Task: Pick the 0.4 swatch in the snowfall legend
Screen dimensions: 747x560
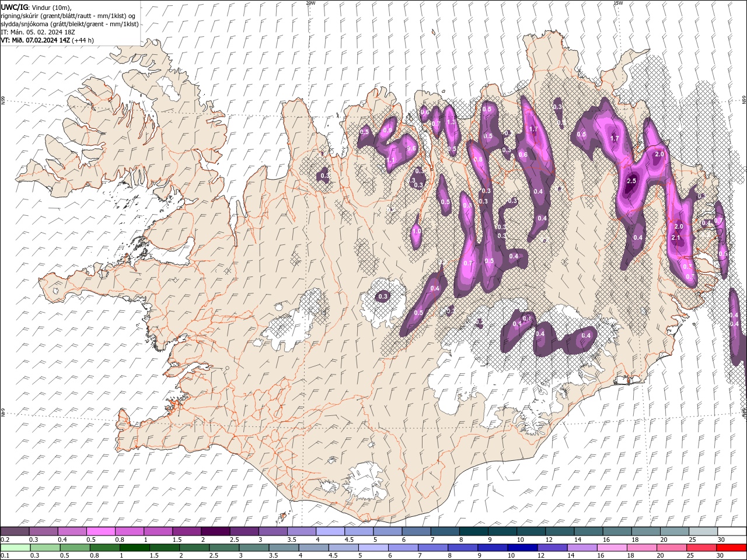Action: tap(72, 531)
